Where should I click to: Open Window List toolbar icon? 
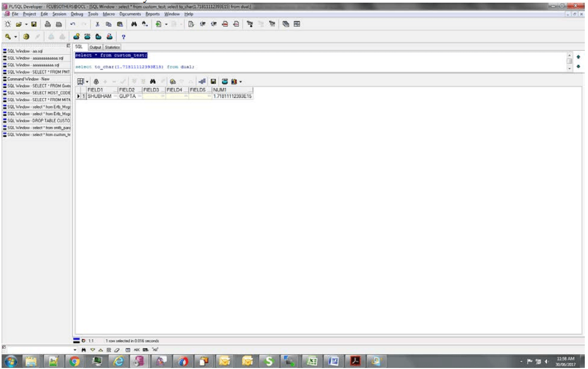coord(286,24)
